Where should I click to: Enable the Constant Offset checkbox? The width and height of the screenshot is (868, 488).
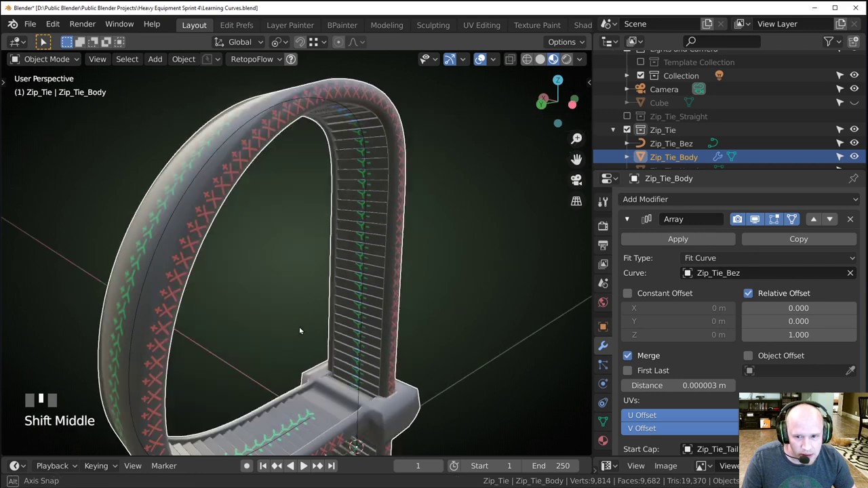point(628,293)
